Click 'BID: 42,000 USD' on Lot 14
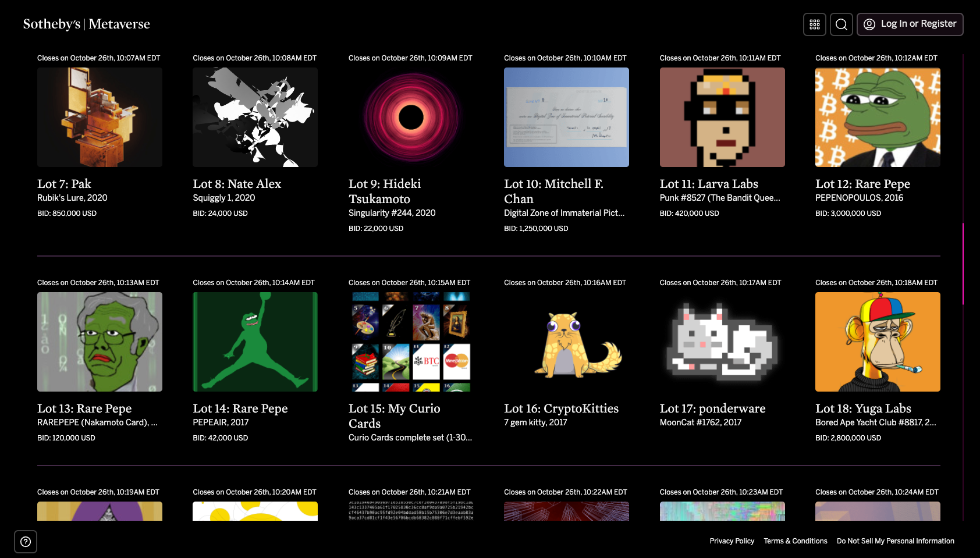980x558 pixels. tap(221, 438)
